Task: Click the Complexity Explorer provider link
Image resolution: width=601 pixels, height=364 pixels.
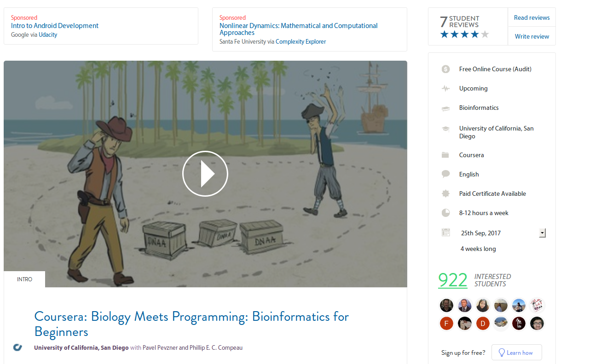Action: [x=300, y=41]
